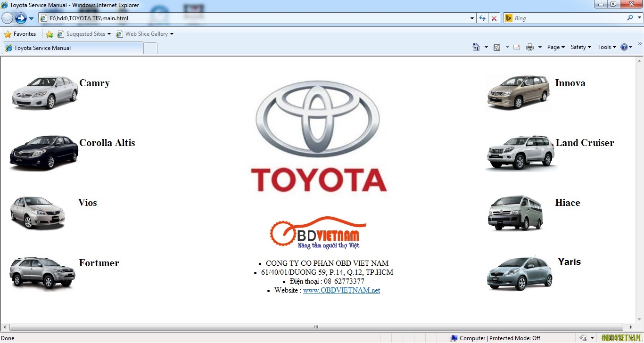Click the vertical scrollbar up arrow
The image size is (644, 343).
(x=639, y=61)
